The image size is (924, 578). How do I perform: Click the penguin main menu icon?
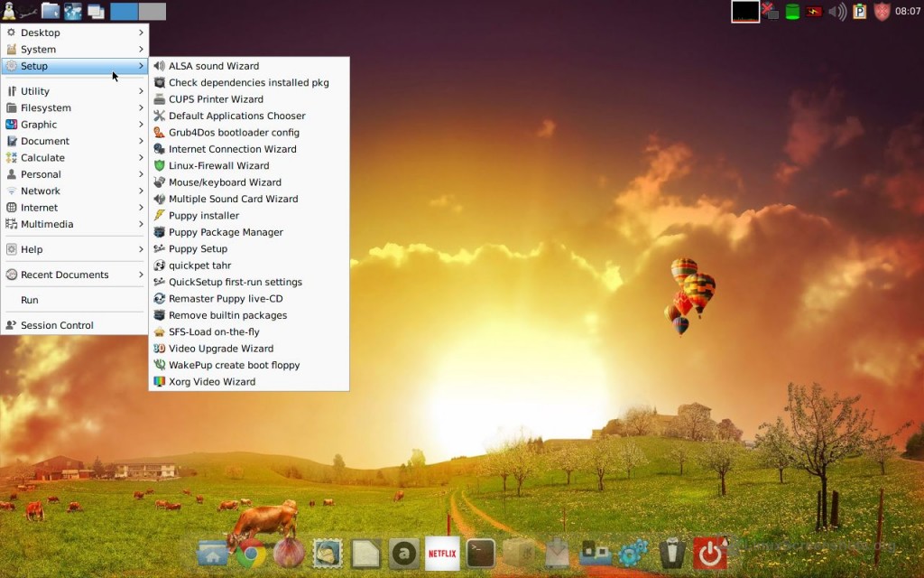(10, 11)
